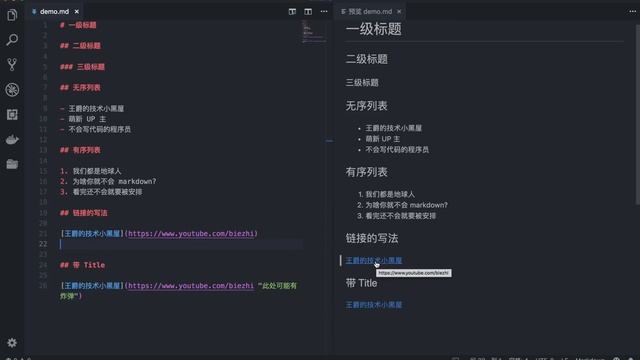Click the youtube URL on editor line 21
Viewport: 640px width, 360px height.
point(191,233)
